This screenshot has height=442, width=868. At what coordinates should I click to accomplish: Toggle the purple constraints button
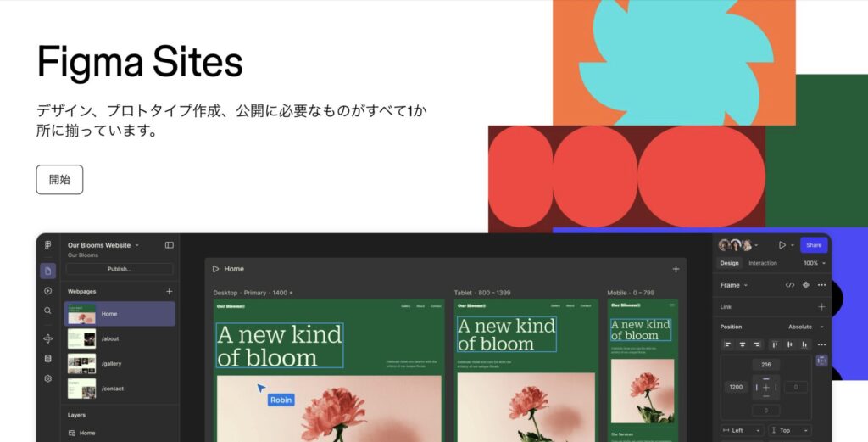(821, 361)
